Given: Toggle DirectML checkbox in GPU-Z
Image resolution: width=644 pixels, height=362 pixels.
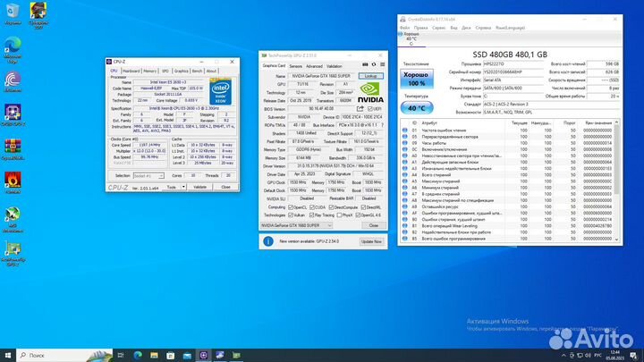Looking at the screenshot, I should [363, 207].
